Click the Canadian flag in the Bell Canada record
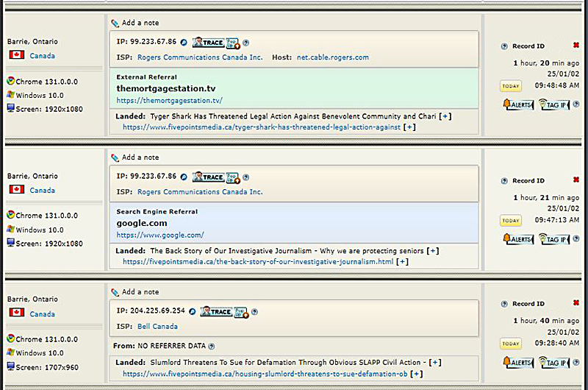Viewport: 588px width, 390px height. click(17, 312)
